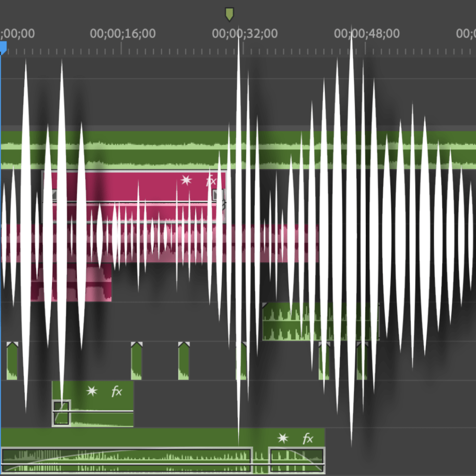Select the fade-in transition box on the short green clip
The image size is (476, 476).
[x=61, y=413]
